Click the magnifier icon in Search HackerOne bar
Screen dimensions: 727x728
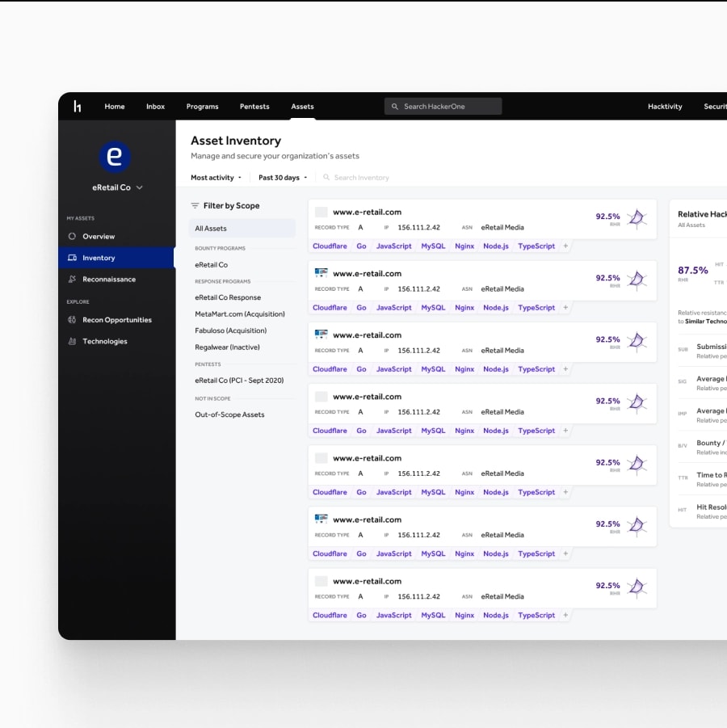(x=395, y=107)
